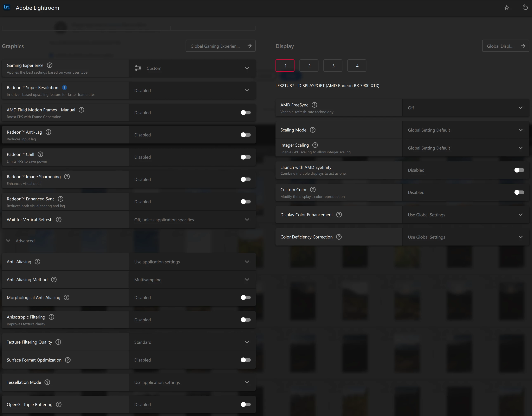
Task: Click help icon next to Radeon Chill
Action: (40, 154)
